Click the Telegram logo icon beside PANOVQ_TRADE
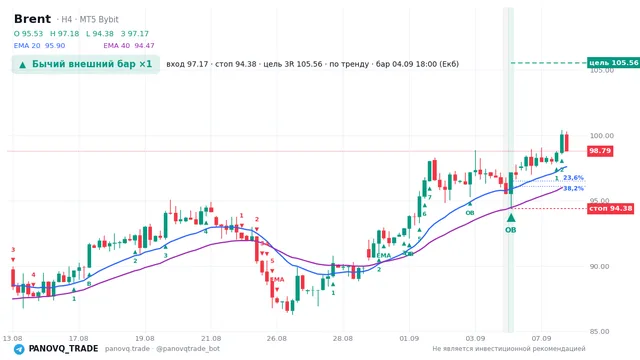 [x=19, y=349]
